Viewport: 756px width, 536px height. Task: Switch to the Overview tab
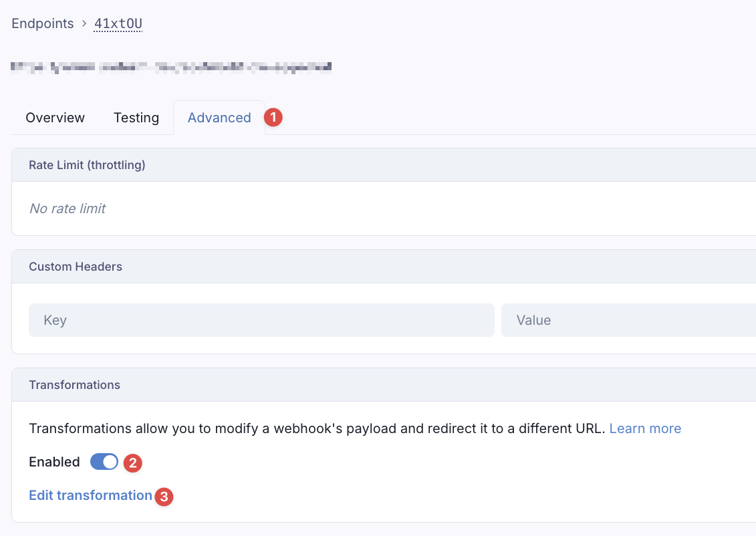(x=55, y=118)
